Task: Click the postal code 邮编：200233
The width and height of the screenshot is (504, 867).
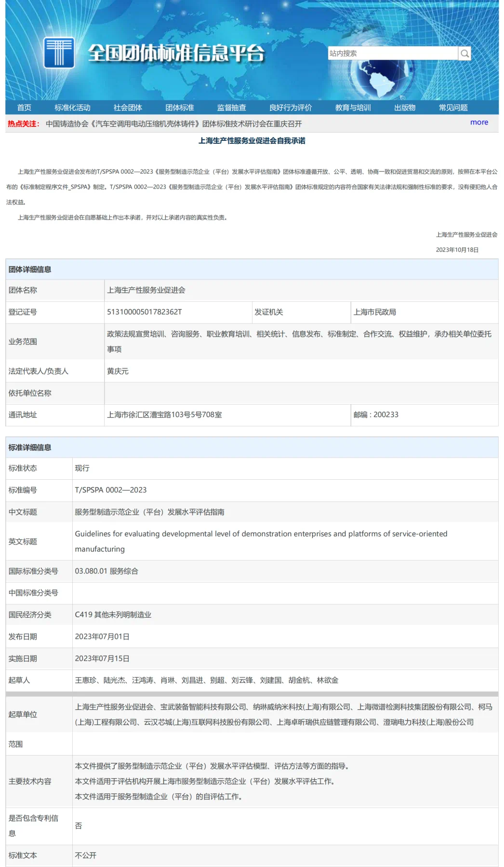Action: click(376, 415)
